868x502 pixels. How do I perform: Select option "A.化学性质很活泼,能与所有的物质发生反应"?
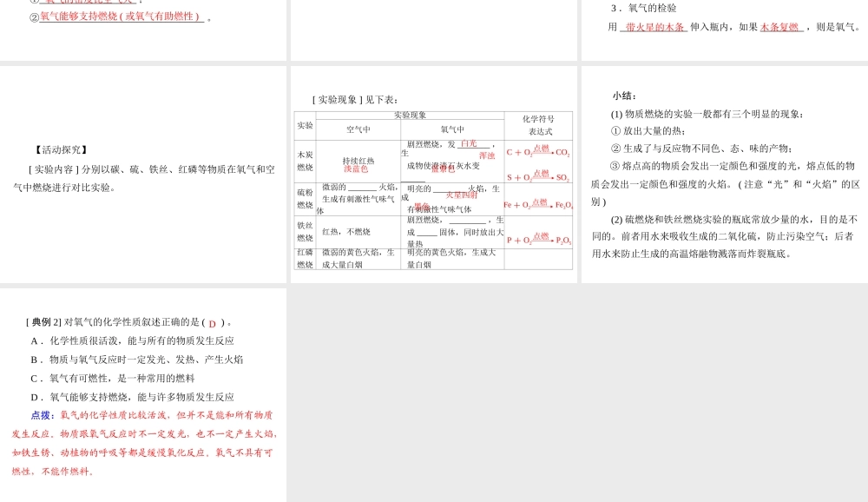[132, 340]
